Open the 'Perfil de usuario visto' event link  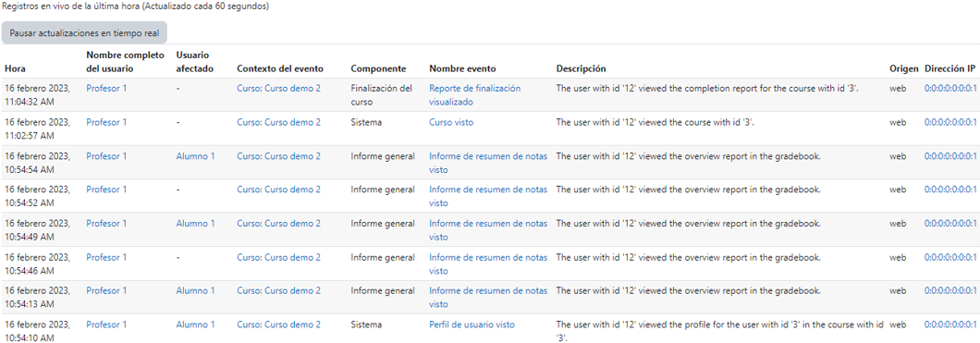(472, 325)
